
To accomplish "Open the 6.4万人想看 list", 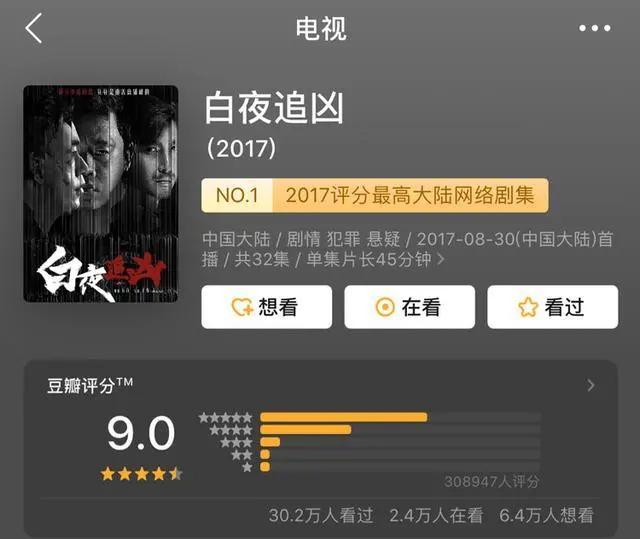I will (546, 515).
